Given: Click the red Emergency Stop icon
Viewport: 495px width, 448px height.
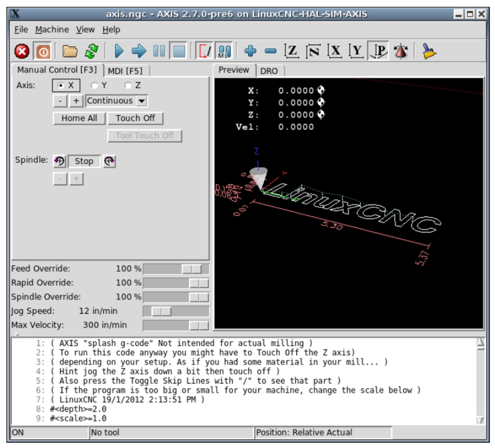Looking at the screenshot, I should coord(22,51).
